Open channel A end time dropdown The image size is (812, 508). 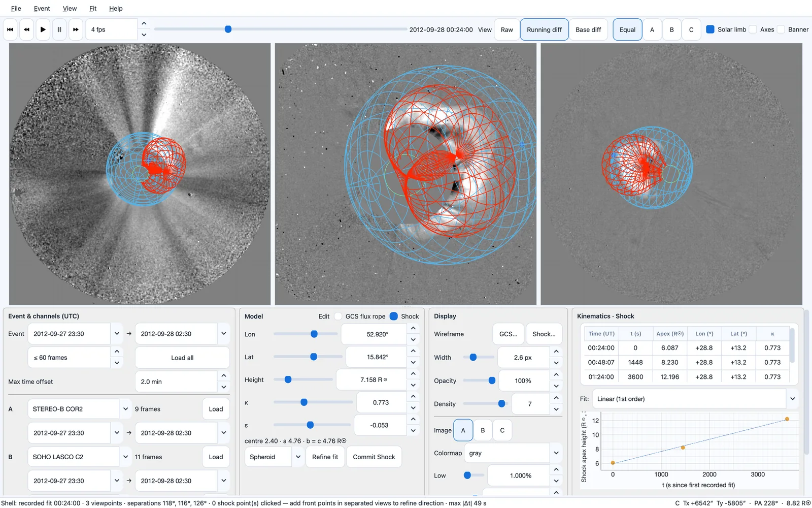click(224, 433)
